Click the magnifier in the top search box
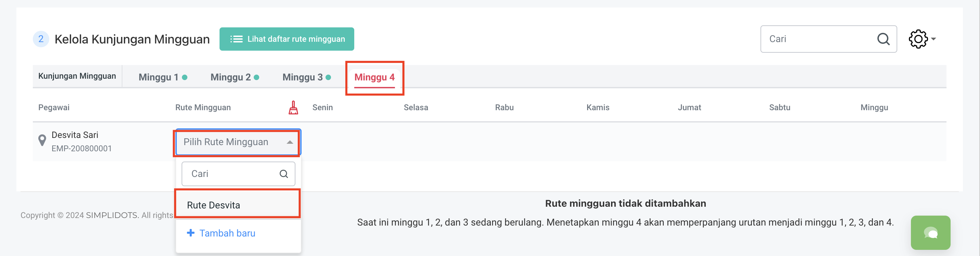This screenshot has width=980, height=256. 883,39
